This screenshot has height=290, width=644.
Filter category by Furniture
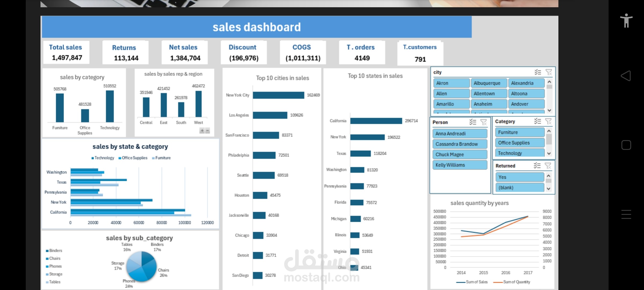click(520, 132)
